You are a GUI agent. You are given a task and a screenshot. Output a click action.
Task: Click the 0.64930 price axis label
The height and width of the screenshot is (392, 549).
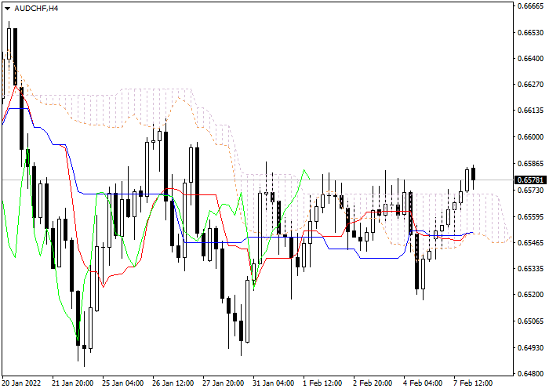point(530,347)
